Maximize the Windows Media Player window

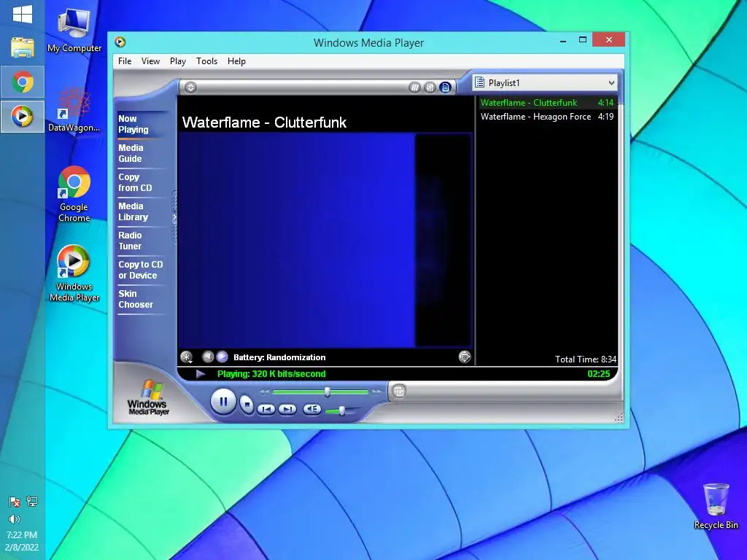(583, 40)
